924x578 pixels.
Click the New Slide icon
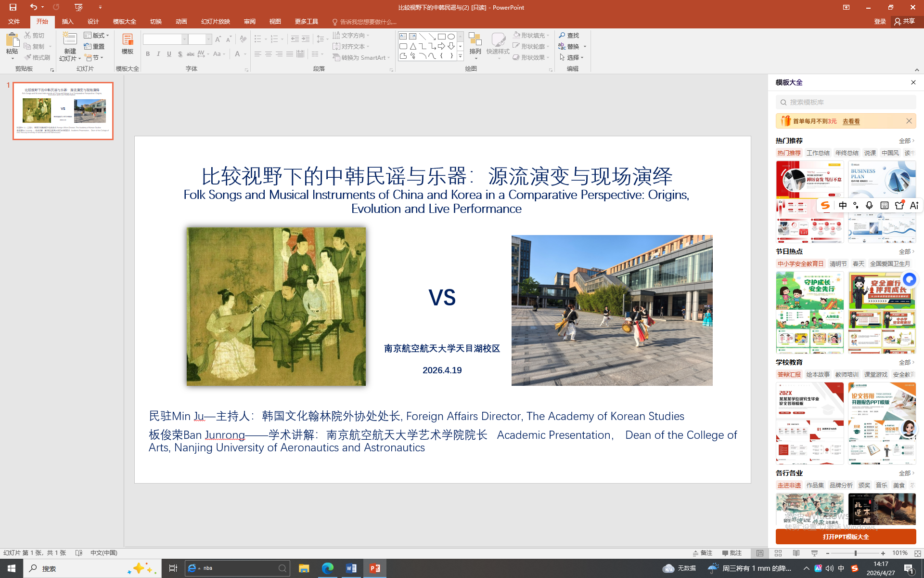[70, 39]
